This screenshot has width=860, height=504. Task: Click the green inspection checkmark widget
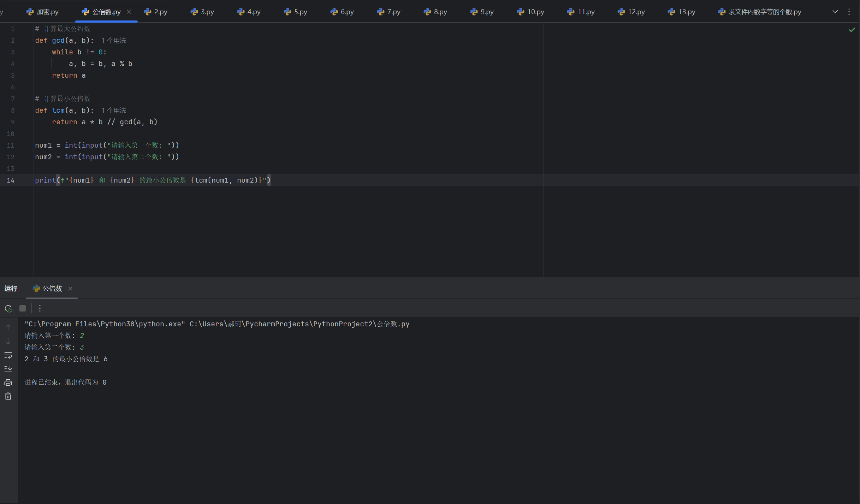pos(852,30)
